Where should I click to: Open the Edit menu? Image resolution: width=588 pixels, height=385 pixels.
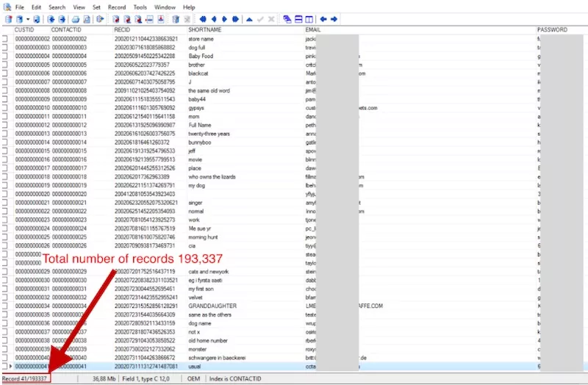pos(36,7)
